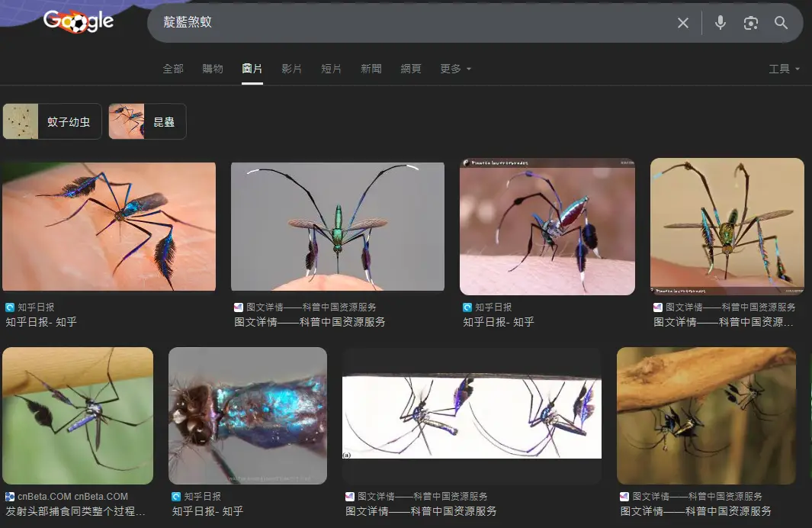Switch to the 影片 tab
The height and width of the screenshot is (528, 812).
tap(291, 69)
